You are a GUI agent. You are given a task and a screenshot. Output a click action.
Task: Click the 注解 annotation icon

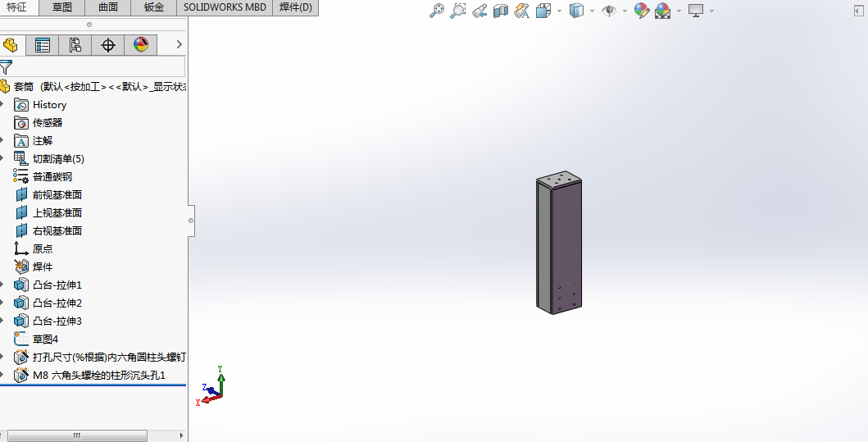point(21,141)
